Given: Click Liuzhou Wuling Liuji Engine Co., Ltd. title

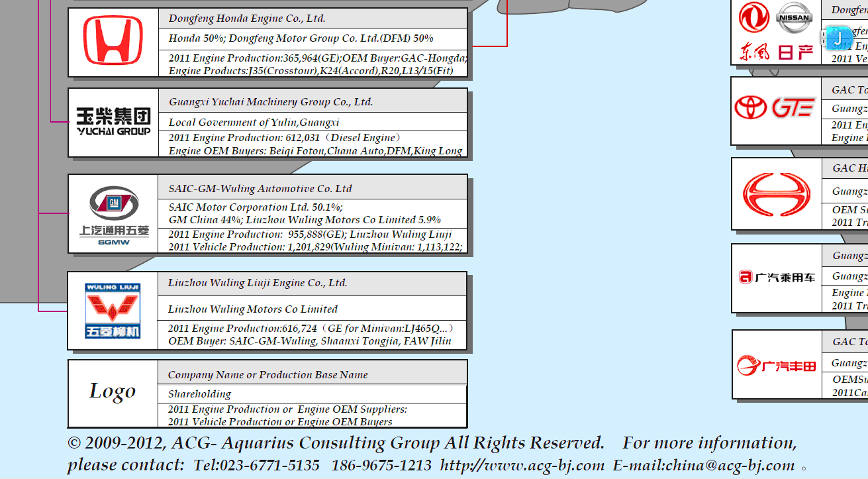Looking at the screenshot, I should click(258, 283).
